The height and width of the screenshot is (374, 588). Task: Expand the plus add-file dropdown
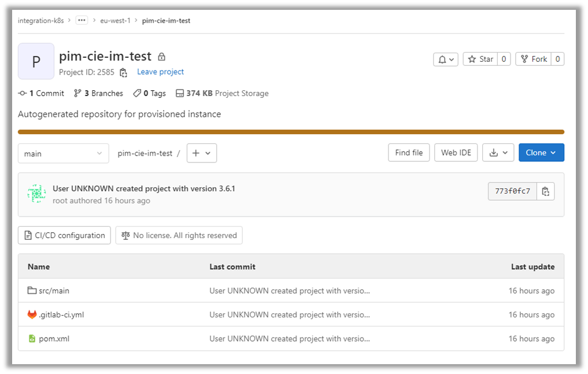pos(201,153)
